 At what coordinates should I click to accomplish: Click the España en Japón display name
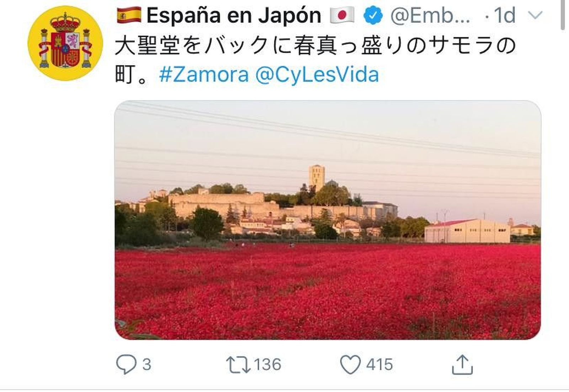pos(234,16)
